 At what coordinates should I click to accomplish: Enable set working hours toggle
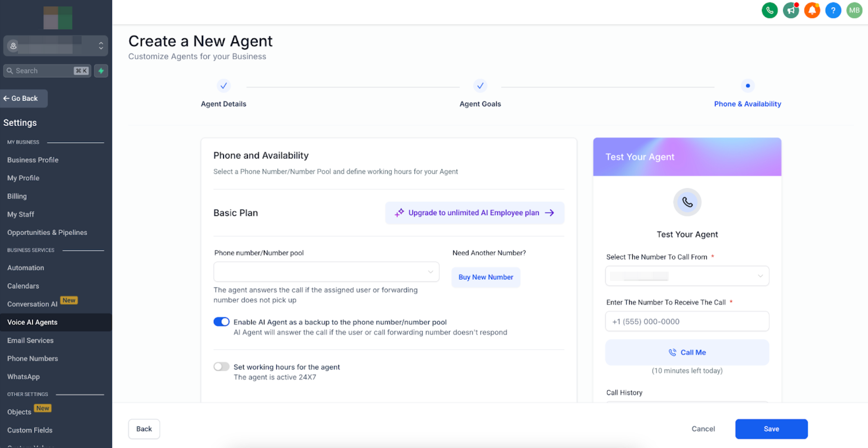coord(221,366)
